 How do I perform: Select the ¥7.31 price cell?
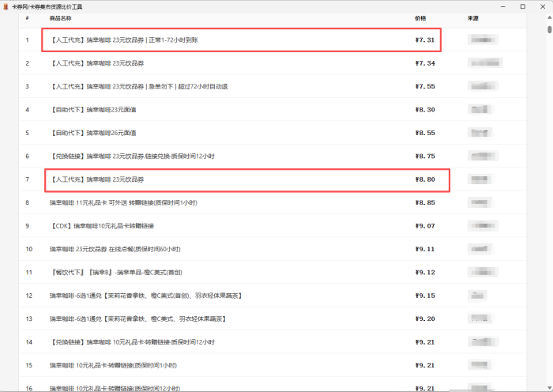425,40
